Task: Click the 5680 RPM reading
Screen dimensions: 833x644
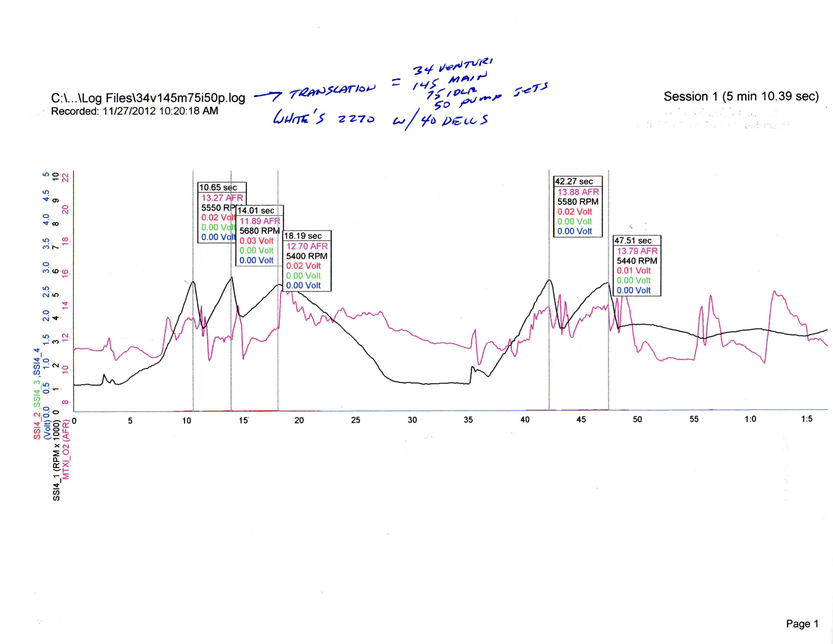Action: click(259, 231)
